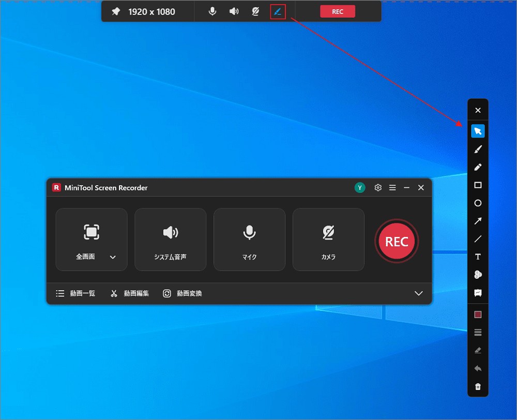517x420 pixels.
Task: Select the straight line tool
Action: click(478, 239)
